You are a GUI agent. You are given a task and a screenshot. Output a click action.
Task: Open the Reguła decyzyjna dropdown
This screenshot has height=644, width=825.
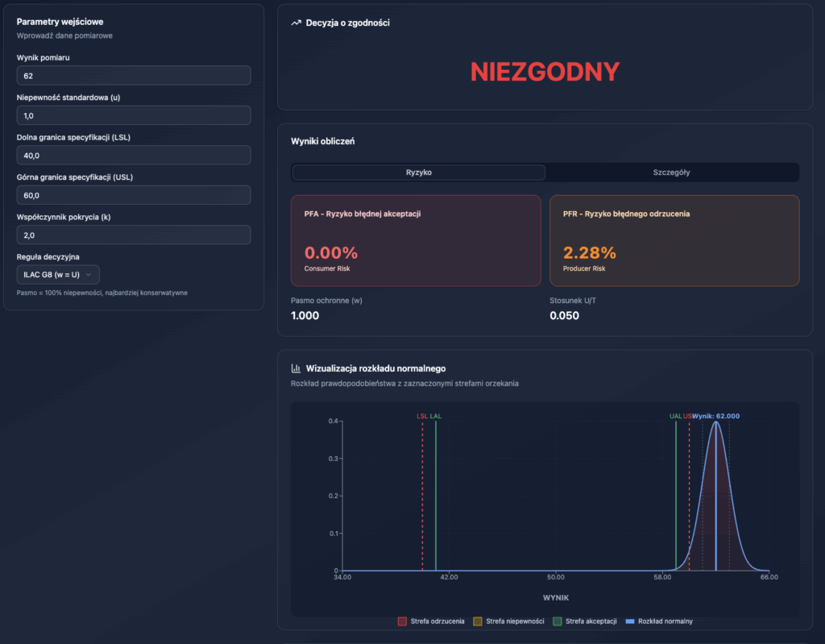58,275
